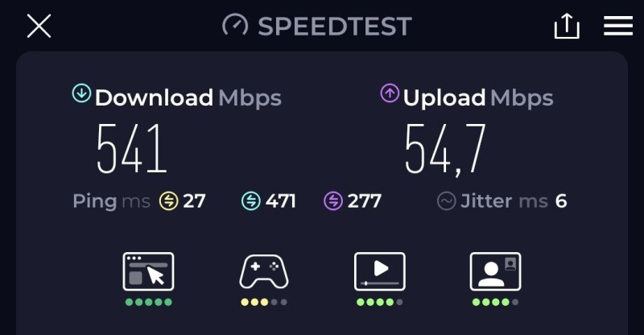Open the web browsing rating icon

point(148,271)
